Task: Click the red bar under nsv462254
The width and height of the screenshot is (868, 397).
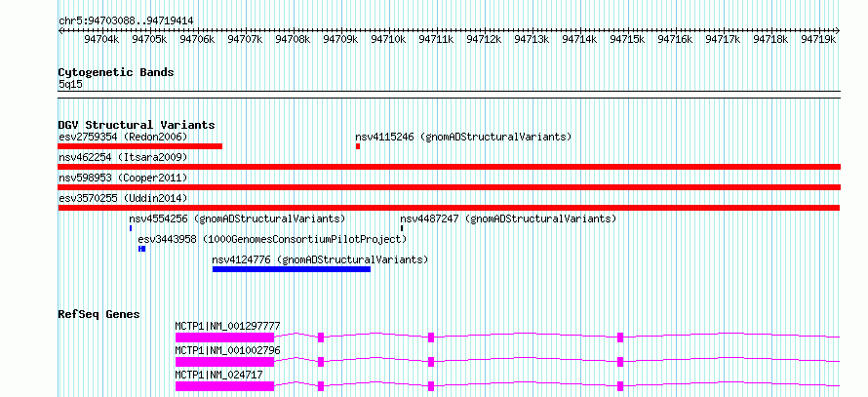Action: point(449,167)
